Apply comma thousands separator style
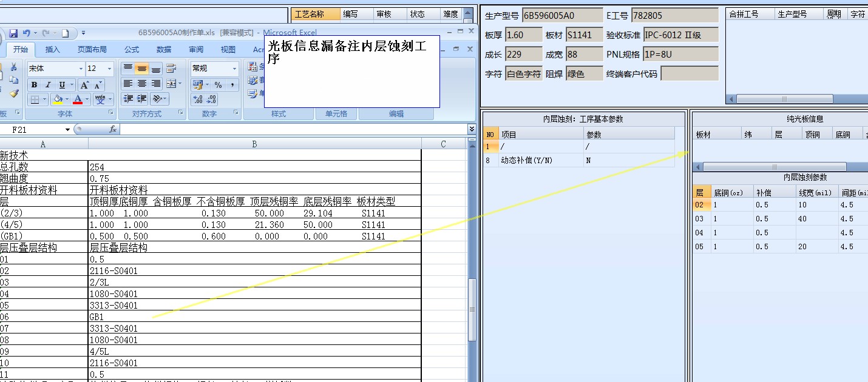 232,85
